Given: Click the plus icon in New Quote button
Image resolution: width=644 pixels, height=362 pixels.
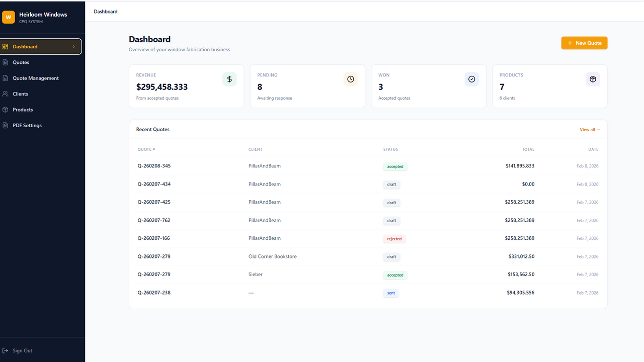Looking at the screenshot, I should pos(570,43).
